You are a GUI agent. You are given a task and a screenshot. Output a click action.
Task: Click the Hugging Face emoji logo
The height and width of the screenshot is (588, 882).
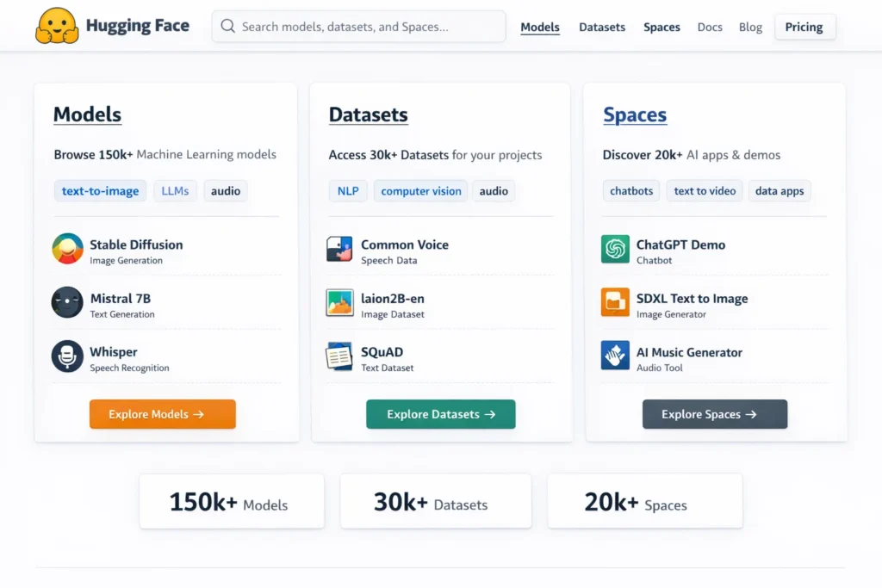tap(59, 26)
